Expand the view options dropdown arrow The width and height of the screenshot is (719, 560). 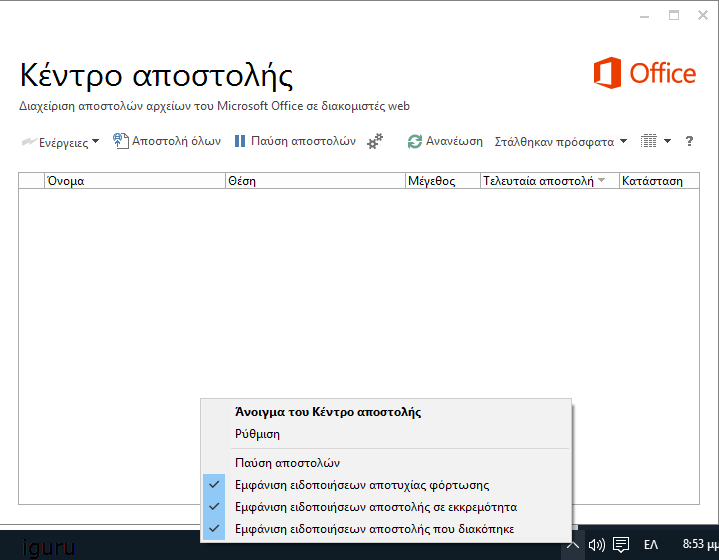(x=668, y=141)
